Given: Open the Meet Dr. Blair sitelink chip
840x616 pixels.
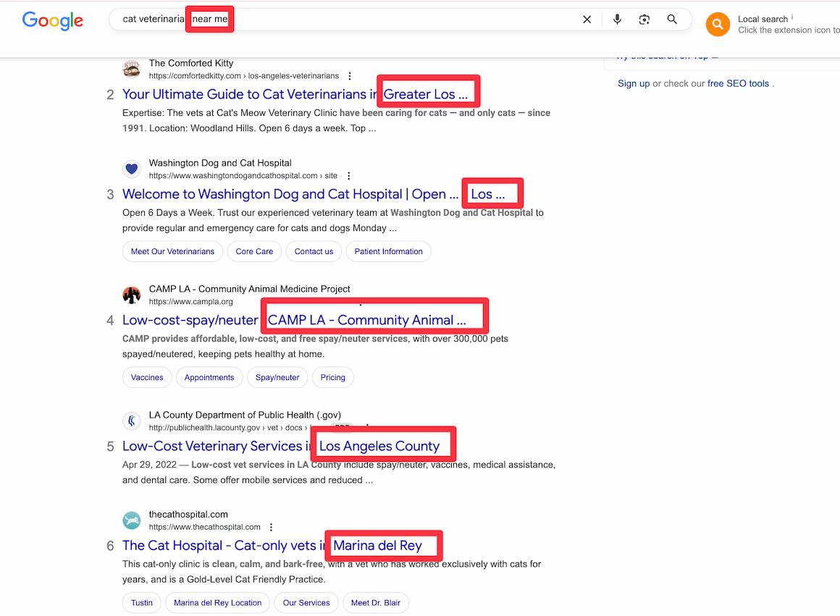Looking at the screenshot, I should (x=376, y=602).
